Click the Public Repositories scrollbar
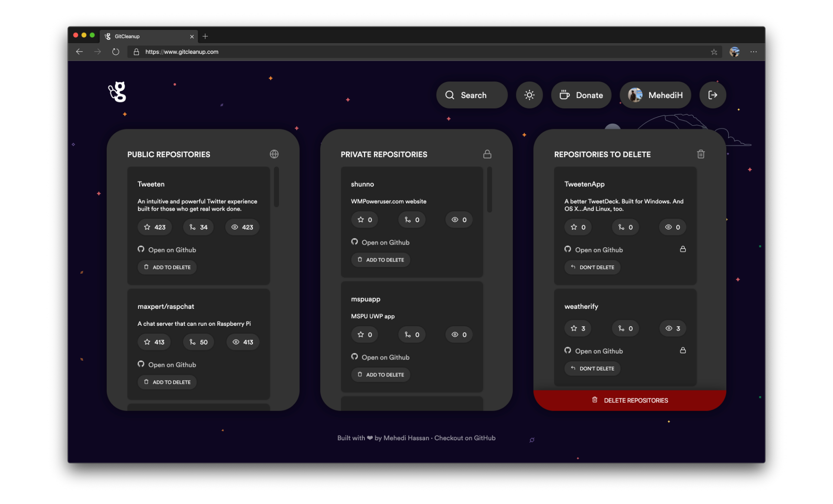Viewport: 833px width, 504px height. click(x=276, y=187)
